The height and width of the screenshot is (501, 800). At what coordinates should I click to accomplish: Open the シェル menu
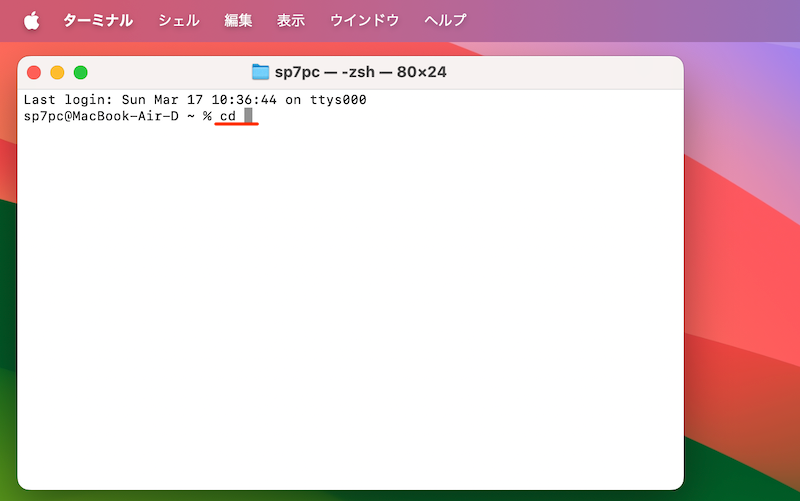coord(179,20)
